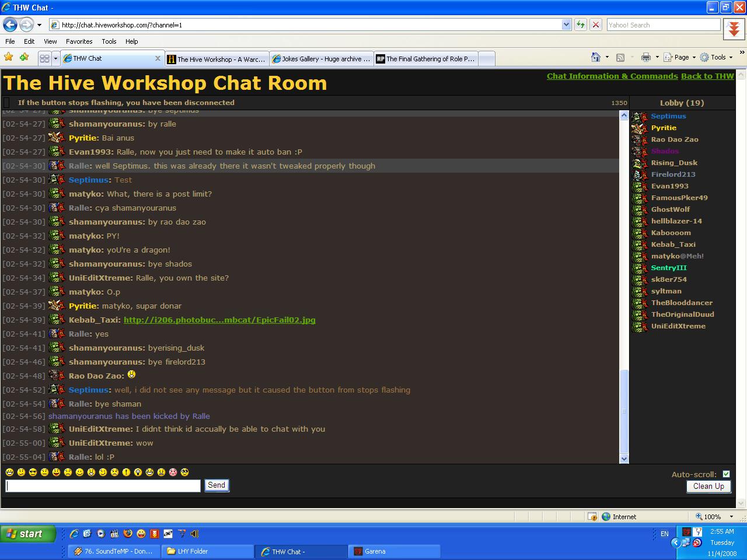Viewport: 747px width, 560px height.
Task: Open Kebab_Taxi's photobucket EpicFail02.jpg link
Action: (x=219, y=320)
